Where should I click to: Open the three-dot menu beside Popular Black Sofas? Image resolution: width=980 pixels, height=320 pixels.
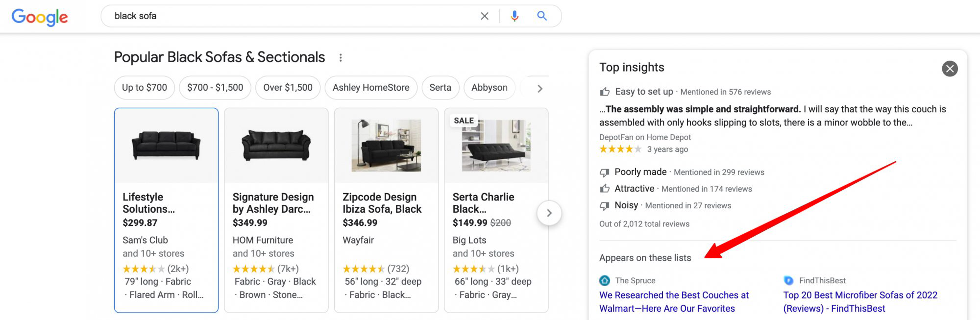[x=341, y=58]
